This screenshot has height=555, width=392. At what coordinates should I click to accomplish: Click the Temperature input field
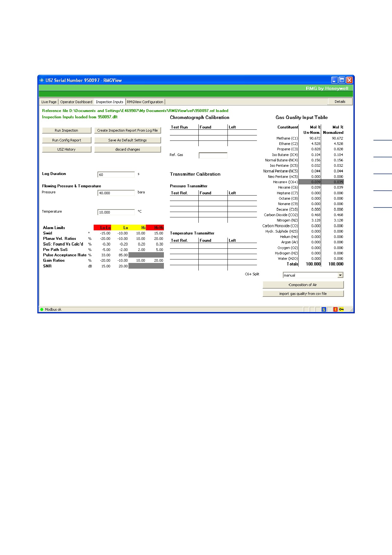(x=116, y=212)
